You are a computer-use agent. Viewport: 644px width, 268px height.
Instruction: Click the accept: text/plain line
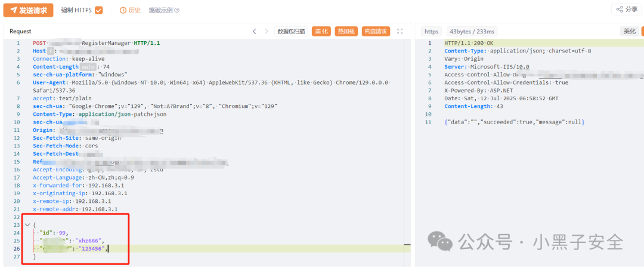coord(62,98)
